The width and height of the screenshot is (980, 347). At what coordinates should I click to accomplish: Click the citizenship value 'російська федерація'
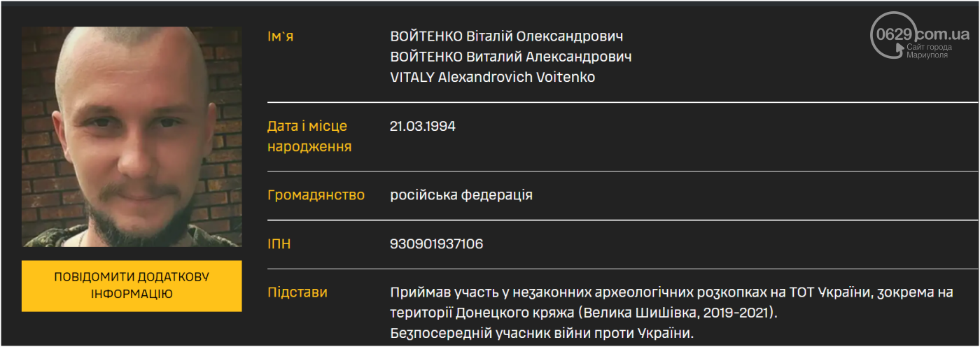point(461,194)
